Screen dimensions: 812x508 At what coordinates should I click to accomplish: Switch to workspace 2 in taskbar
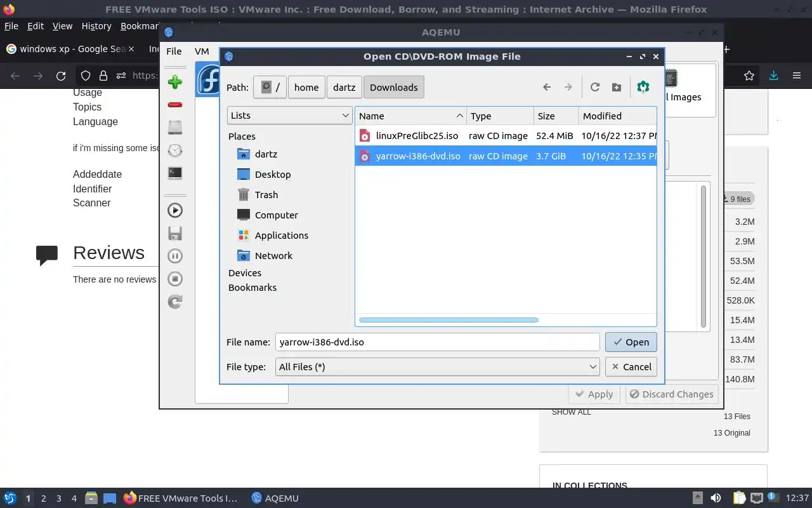43,498
